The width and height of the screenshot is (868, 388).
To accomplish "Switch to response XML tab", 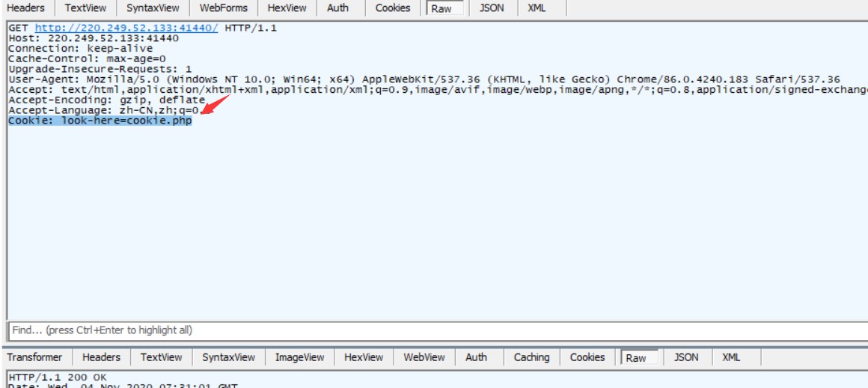I will pyautogui.click(x=731, y=357).
